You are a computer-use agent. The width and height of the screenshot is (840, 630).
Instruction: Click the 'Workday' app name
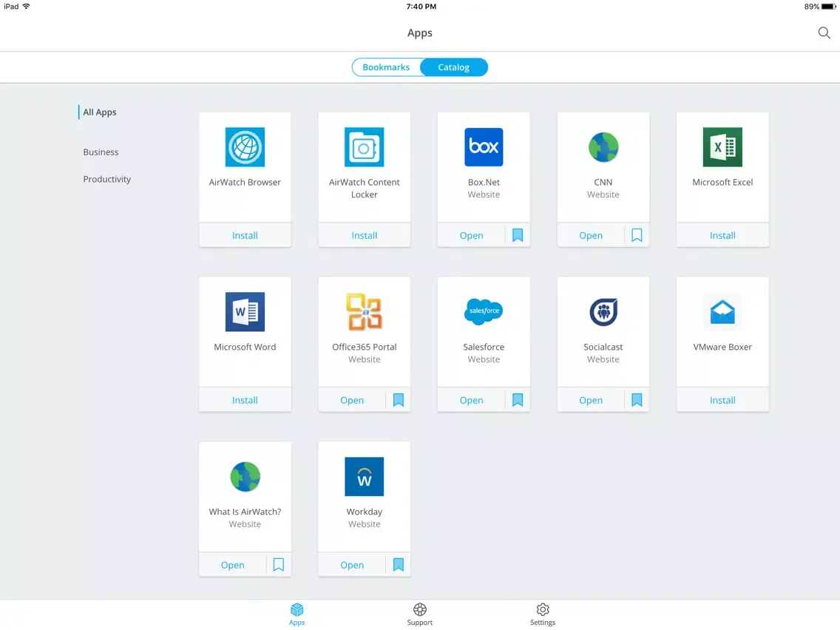365,512
